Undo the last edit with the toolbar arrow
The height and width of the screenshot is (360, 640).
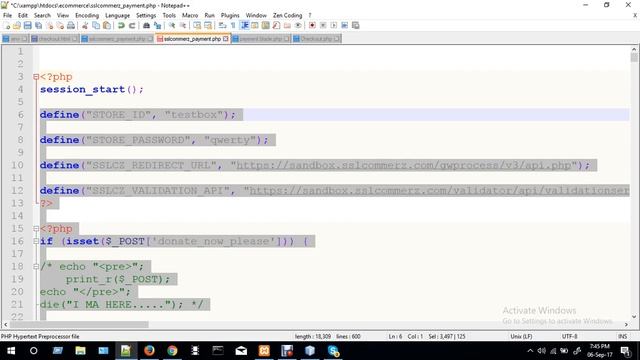(x=121, y=25)
